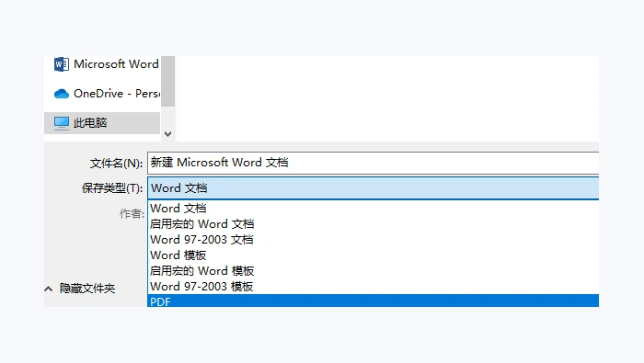This screenshot has width=644, height=363.
Task: Select 此电脑 in the navigation pane
Action: click(102, 122)
